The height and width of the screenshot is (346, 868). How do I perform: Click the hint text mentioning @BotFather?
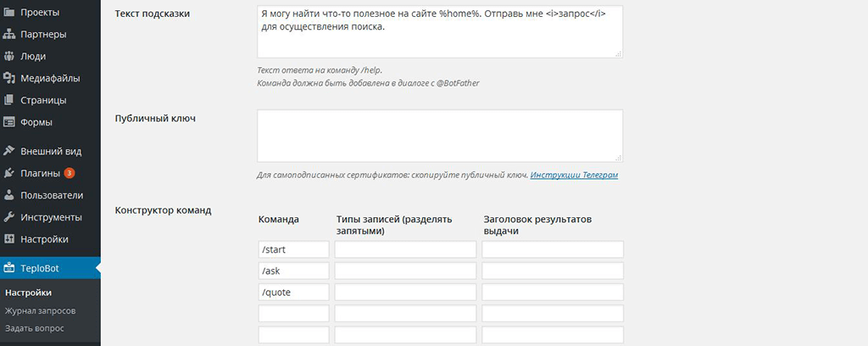[x=368, y=84]
